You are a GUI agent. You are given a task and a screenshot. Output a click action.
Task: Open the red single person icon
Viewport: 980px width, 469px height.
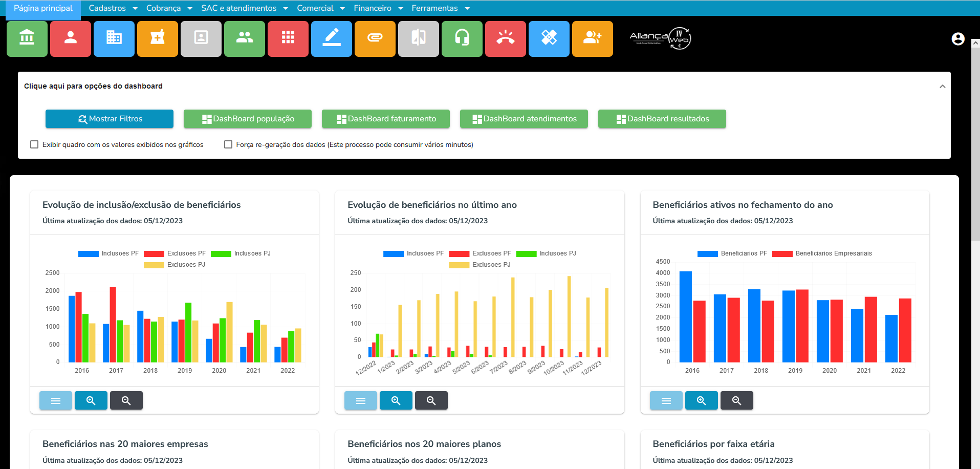point(71,38)
